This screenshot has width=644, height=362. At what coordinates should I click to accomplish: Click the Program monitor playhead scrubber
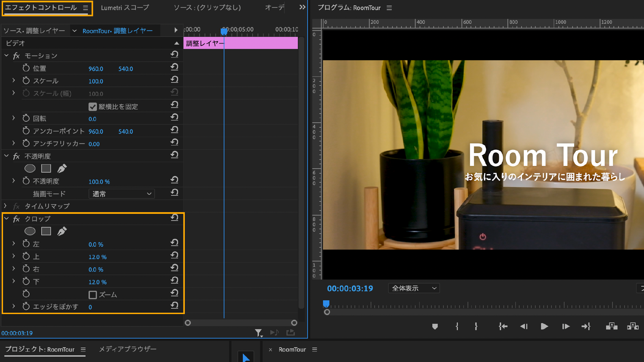[326, 304]
